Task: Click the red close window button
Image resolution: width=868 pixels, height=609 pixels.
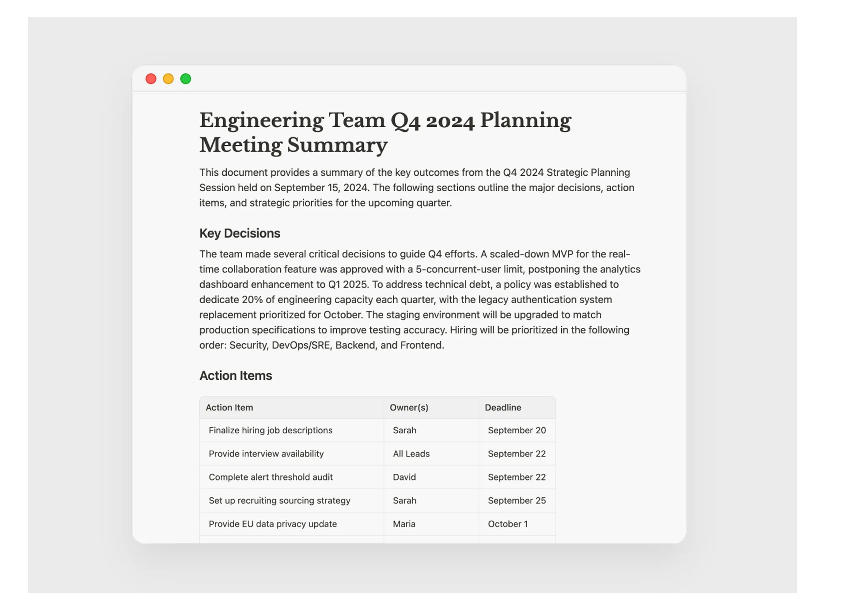Action: click(151, 79)
